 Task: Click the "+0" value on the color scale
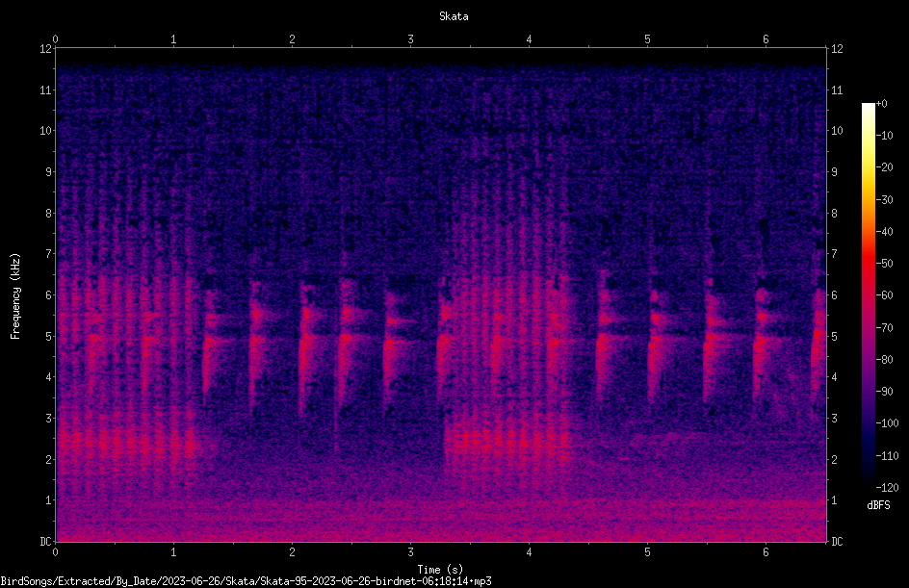tap(881, 104)
